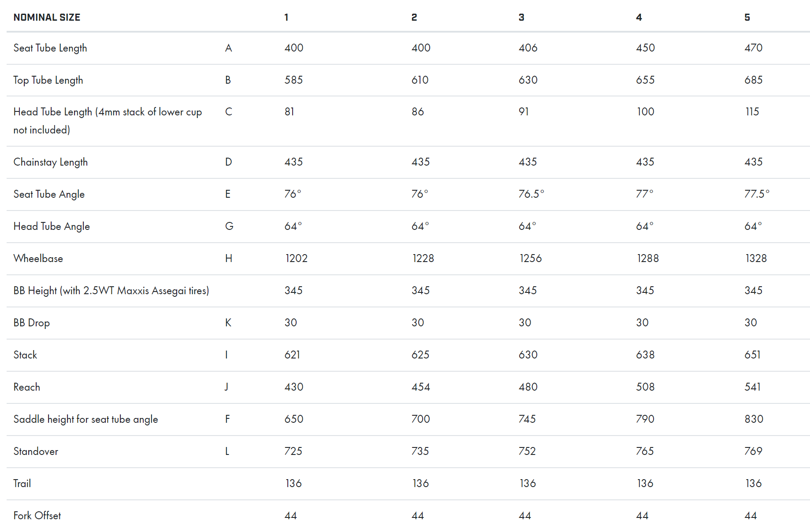Click Saddle height for seat tube angle label
The width and height of the screenshot is (810, 532).
pos(85,419)
